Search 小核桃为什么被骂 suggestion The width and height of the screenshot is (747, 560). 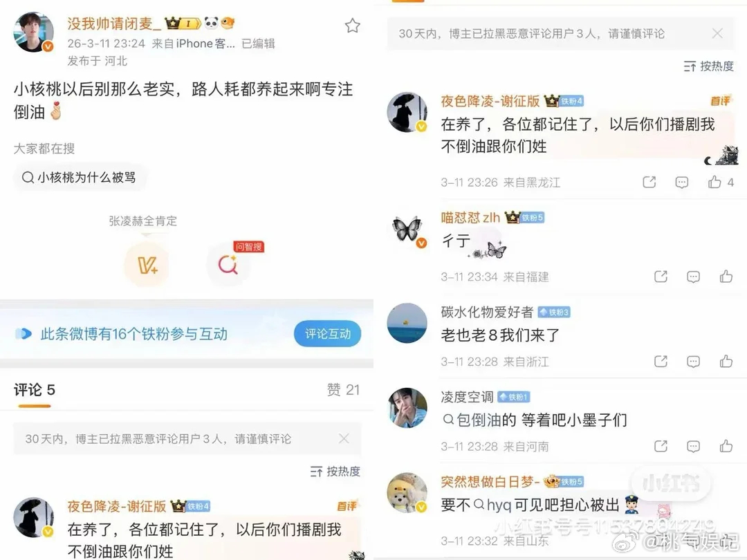[79, 178]
